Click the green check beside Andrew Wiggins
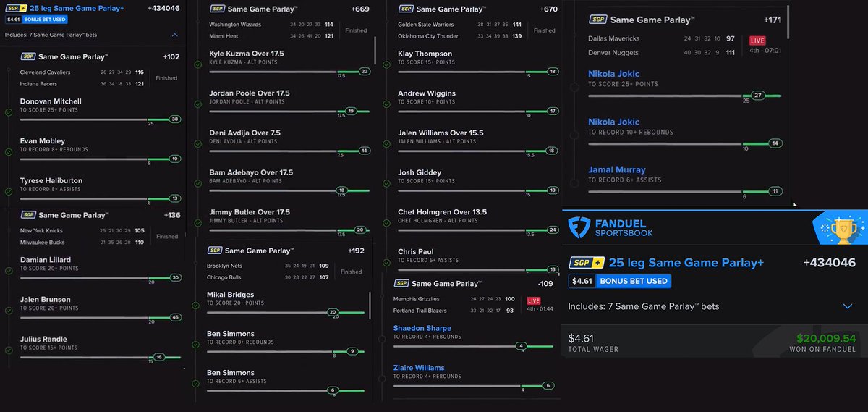This screenshot has height=412, width=868. (386, 104)
